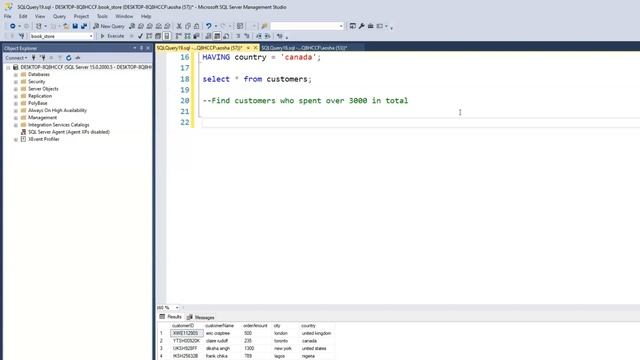640x360 pixels.
Task: Click the Connect plug icon in Object Explorer
Action: (x=34, y=58)
